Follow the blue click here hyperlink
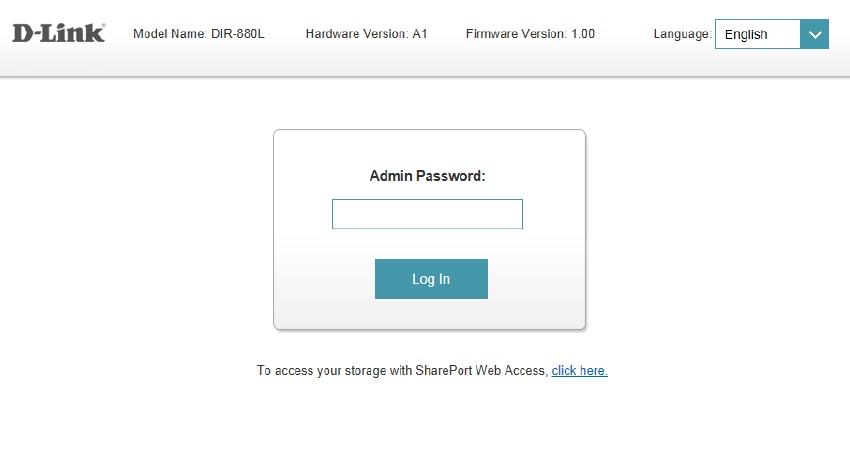This screenshot has height=468, width=850. point(579,370)
